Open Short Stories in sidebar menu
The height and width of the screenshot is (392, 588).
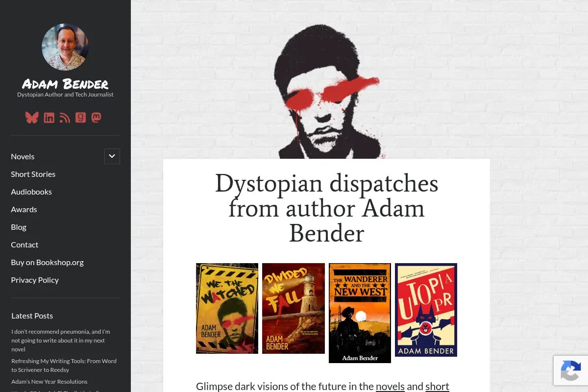pyautogui.click(x=33, y=174)
